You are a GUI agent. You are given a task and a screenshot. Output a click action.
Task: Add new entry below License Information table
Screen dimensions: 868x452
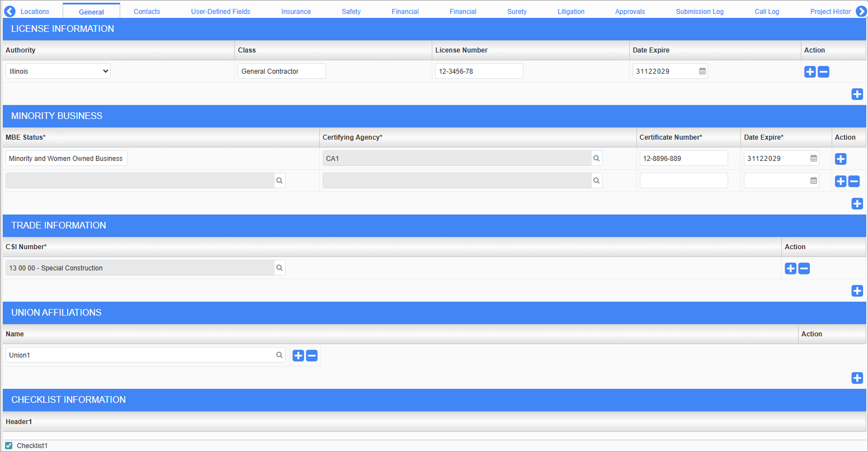[857, 94]
